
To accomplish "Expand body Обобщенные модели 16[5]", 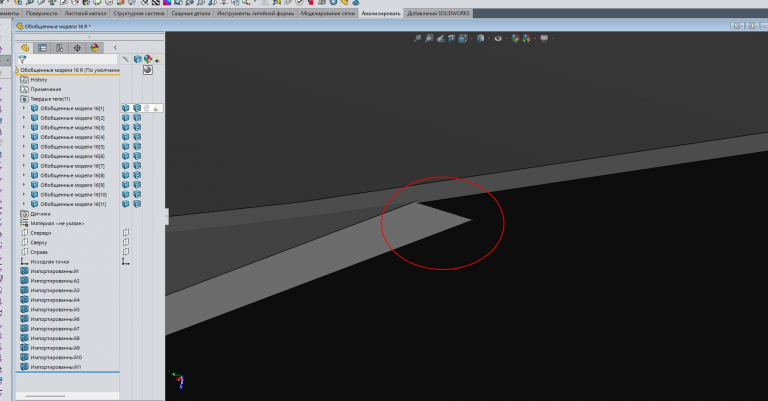I will point(24,146).
